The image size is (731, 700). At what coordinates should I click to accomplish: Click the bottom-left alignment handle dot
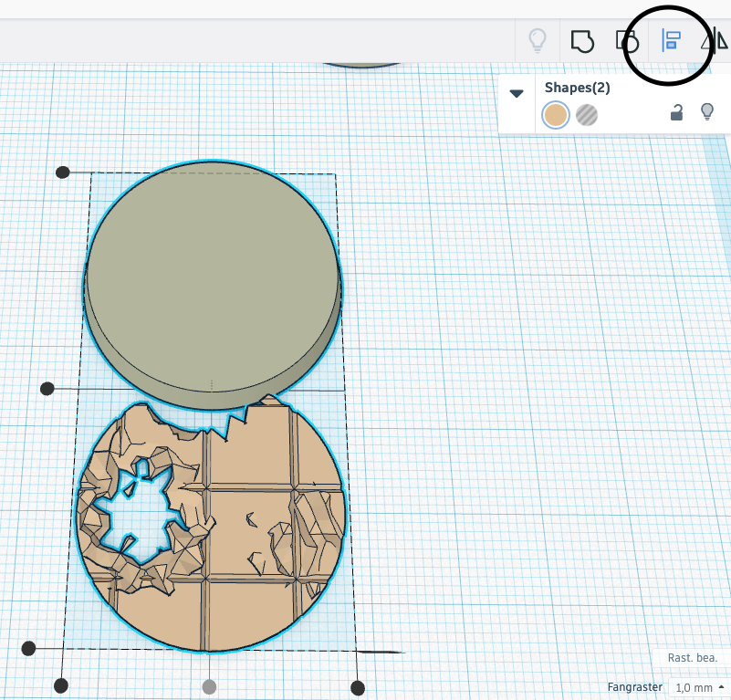[61, 685]
